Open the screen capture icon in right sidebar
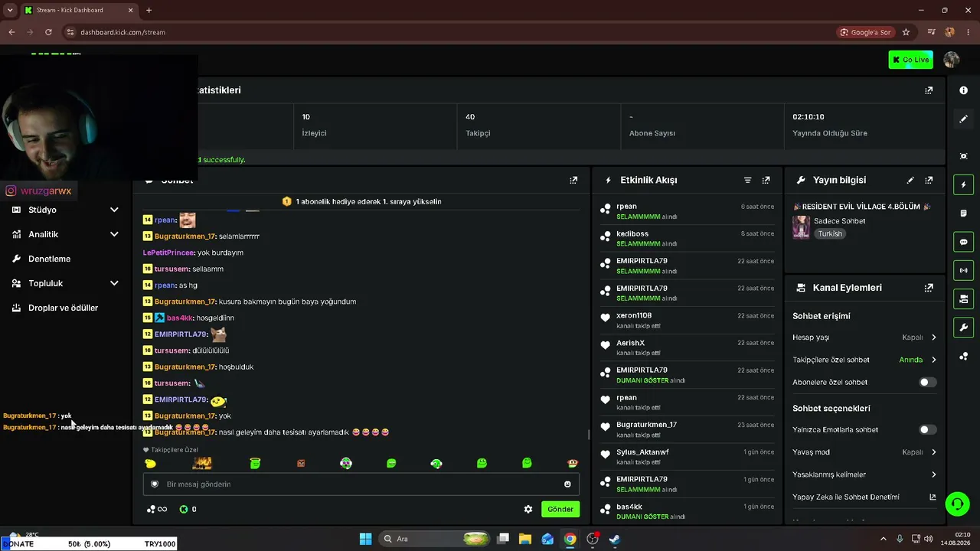This screenshot has height=551, width=980. pyautogui.click(x=963, y=156)
